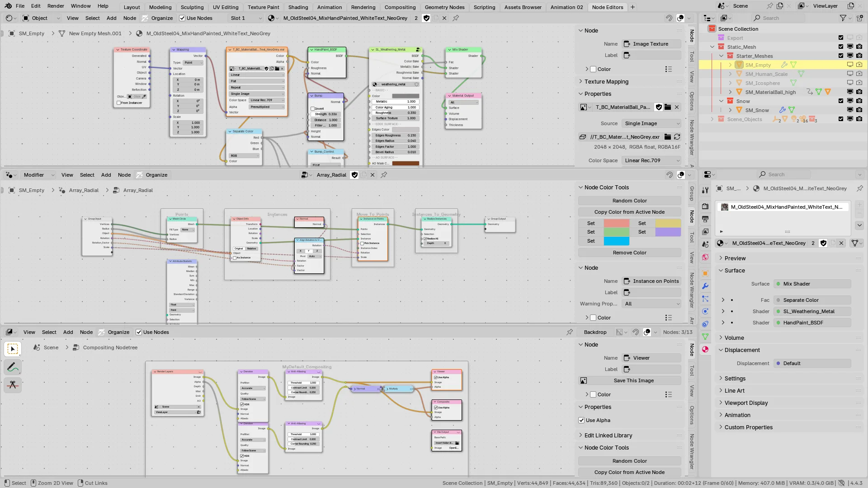Viewport: 868px width, 488px height.
Task: Exclude Static_Mesh collection from view layer
Action: click(x=841, y=47)
